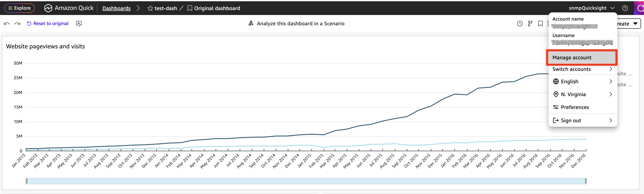644x194 pixels.
Task: Open the help question mark icon
Action: point(625,8)
